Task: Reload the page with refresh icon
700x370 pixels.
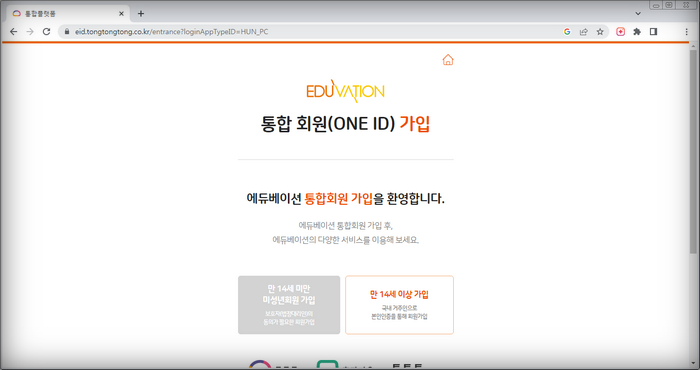Action: click(46, 32)
